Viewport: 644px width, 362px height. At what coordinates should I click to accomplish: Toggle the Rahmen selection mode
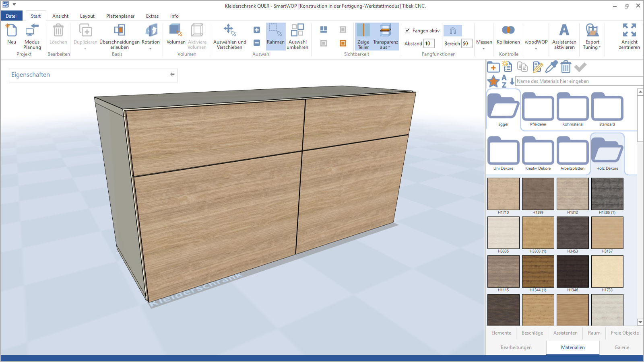[x=275, y=31]
